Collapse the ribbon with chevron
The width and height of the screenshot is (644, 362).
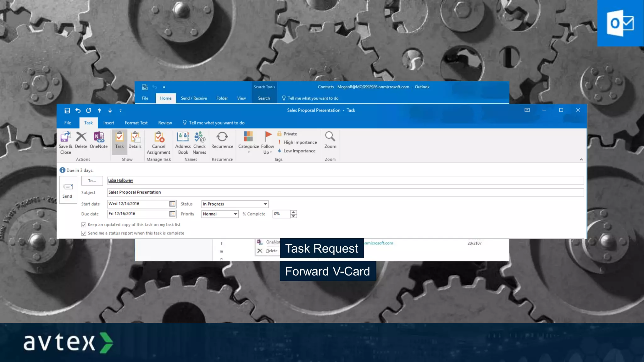tap(581, 160)
